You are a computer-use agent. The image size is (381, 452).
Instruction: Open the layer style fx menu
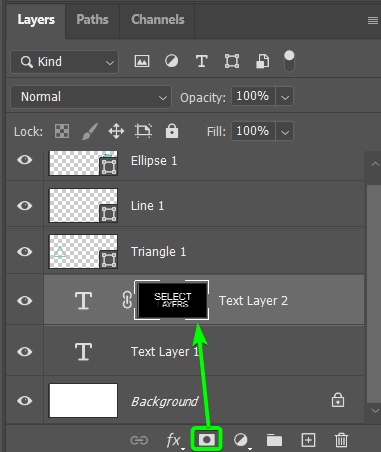[174, 440]
